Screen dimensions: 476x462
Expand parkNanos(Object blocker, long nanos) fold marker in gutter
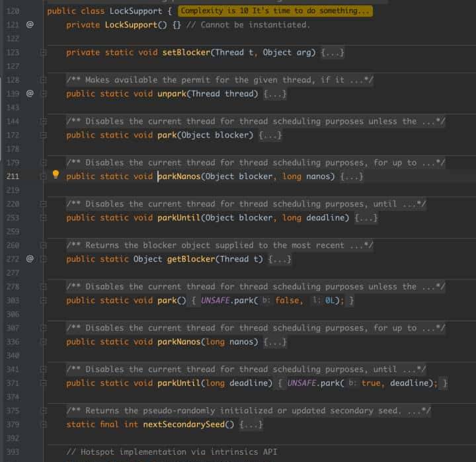point(44,176)
